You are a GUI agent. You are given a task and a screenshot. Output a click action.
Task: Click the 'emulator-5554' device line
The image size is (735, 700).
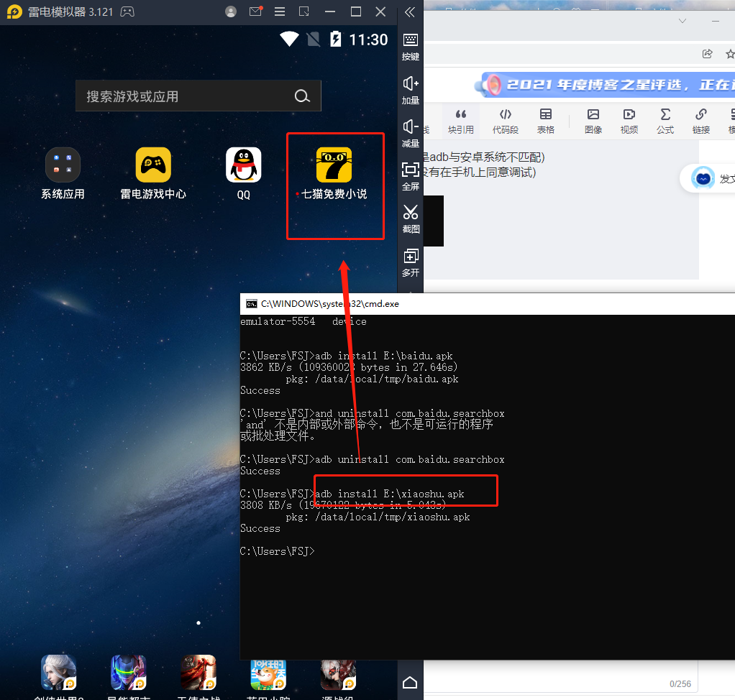[x=303, y=321]
